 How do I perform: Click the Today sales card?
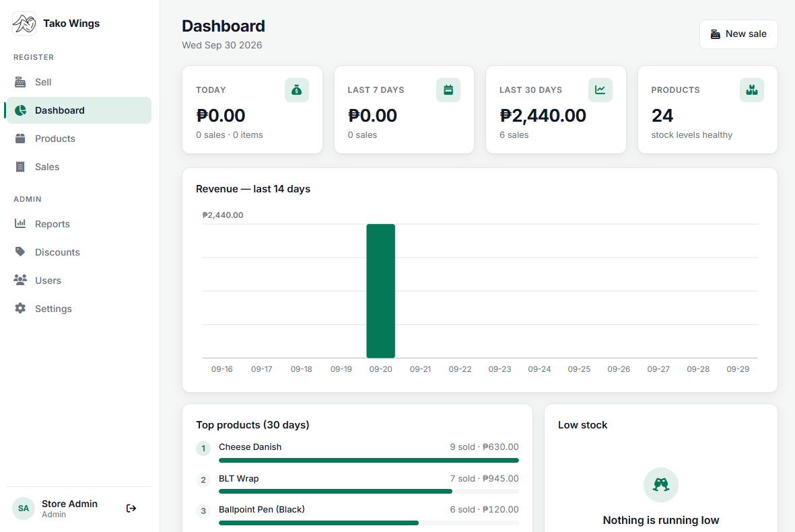(x=252, y=110)
